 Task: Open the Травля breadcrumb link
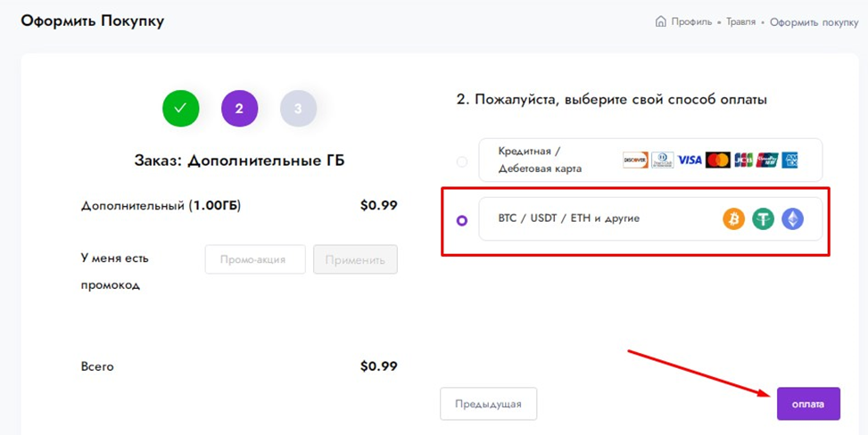(740, 21)
